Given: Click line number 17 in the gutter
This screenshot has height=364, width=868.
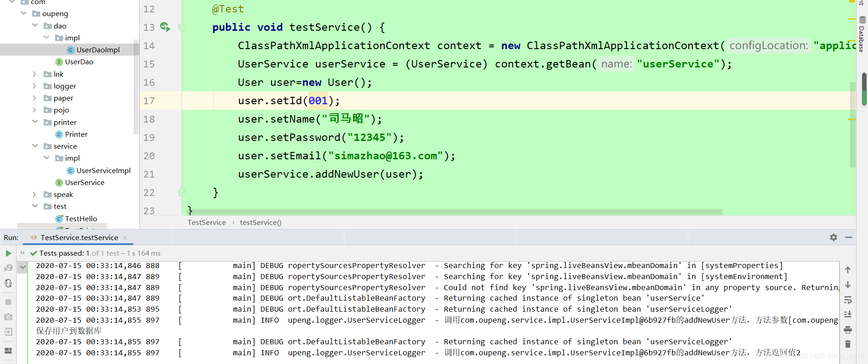Looking at the screenshot, I should pos(149,101).
